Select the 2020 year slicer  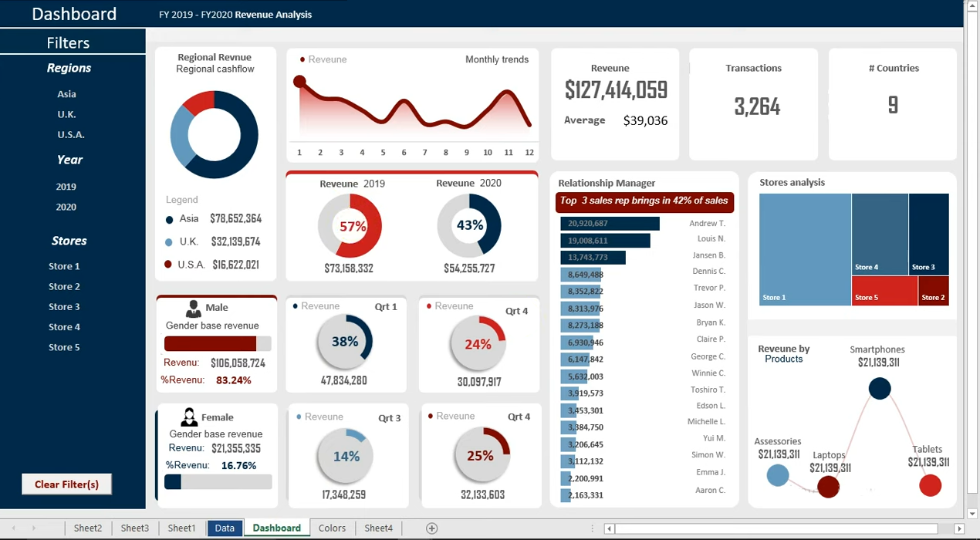click(x=66, y=207)
